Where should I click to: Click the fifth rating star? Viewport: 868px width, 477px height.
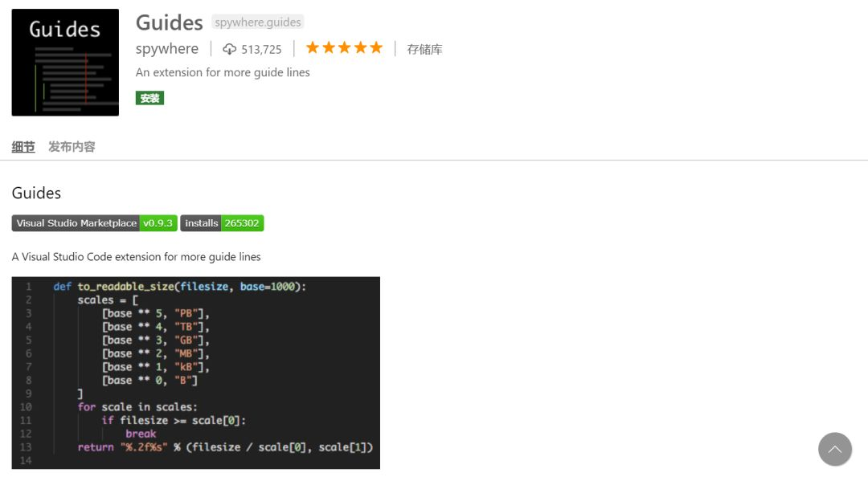(375, 48)
